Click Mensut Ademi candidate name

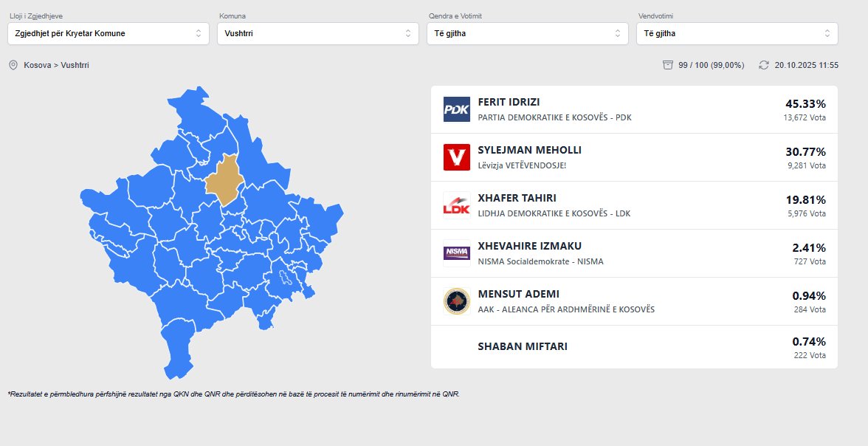click(x=518, y=294)
